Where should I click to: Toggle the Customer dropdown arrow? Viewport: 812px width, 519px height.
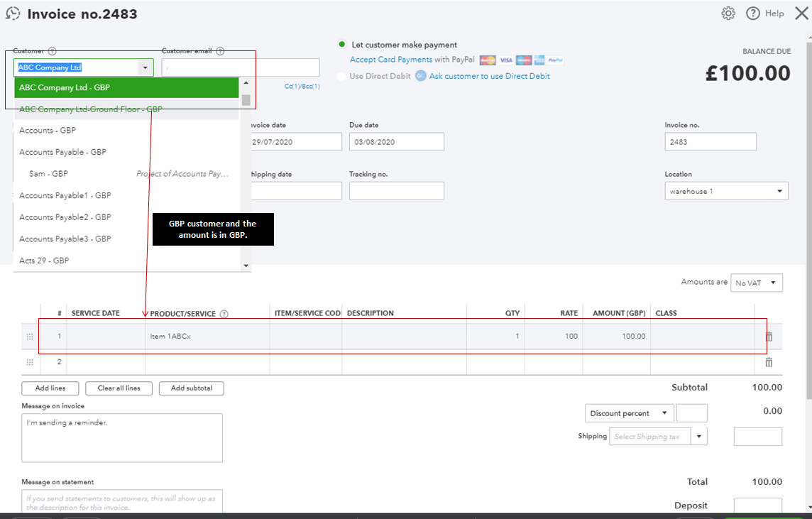pos(146,67)
